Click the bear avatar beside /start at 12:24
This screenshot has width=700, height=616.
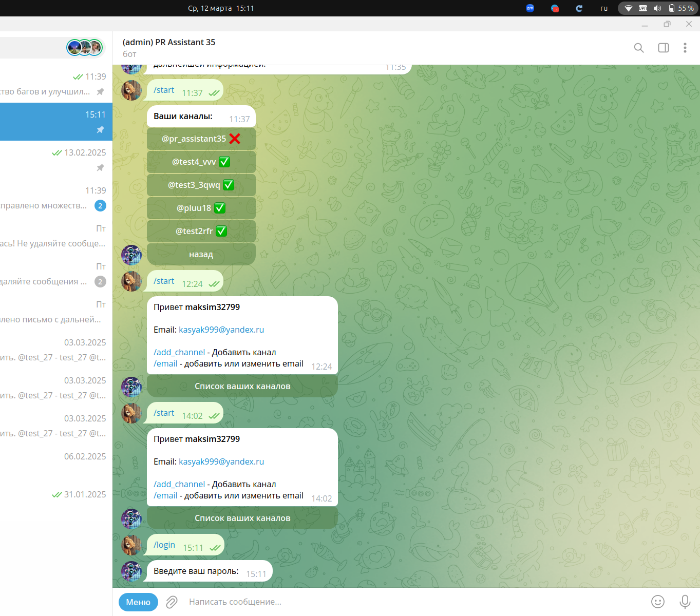(131, 281)
